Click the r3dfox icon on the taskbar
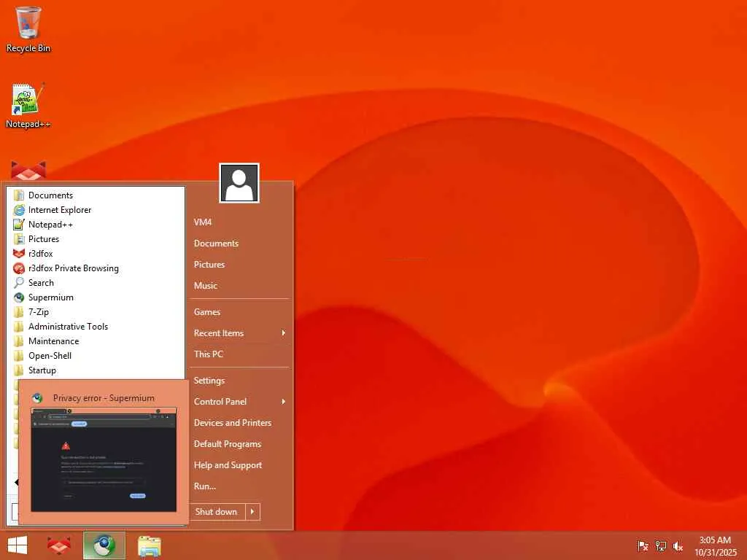The width and height of the screenshot is (747, 560). click(x=59, y=545)
